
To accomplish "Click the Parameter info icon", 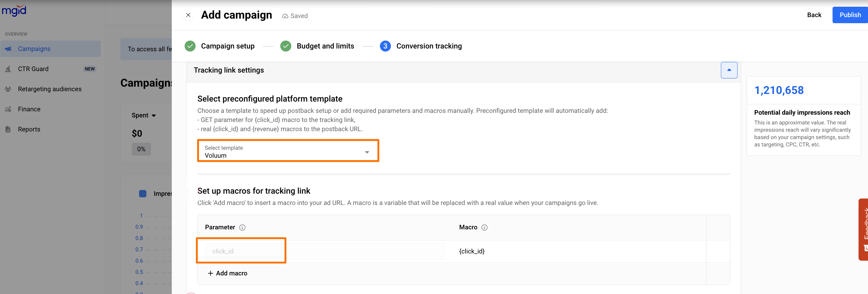I will (242, 228).
